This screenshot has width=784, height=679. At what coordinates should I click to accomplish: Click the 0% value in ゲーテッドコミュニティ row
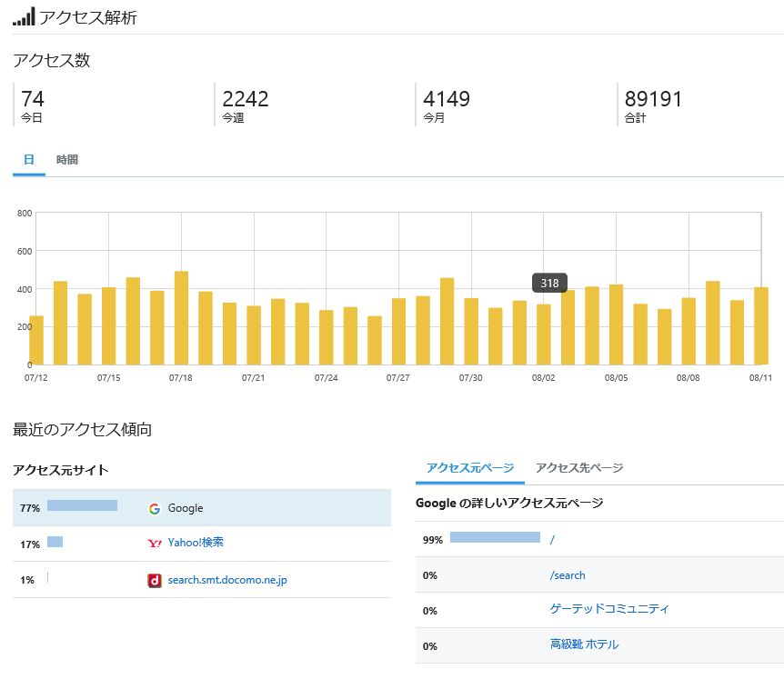[x=430, y=611]
